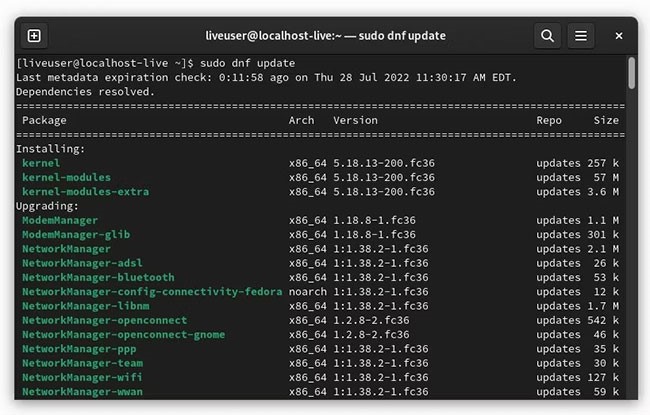The height and width of the screenshot is (415, 650).
Task: Click the 'Arch' column header
Action: pyautogui.click(x=301, y=120)
